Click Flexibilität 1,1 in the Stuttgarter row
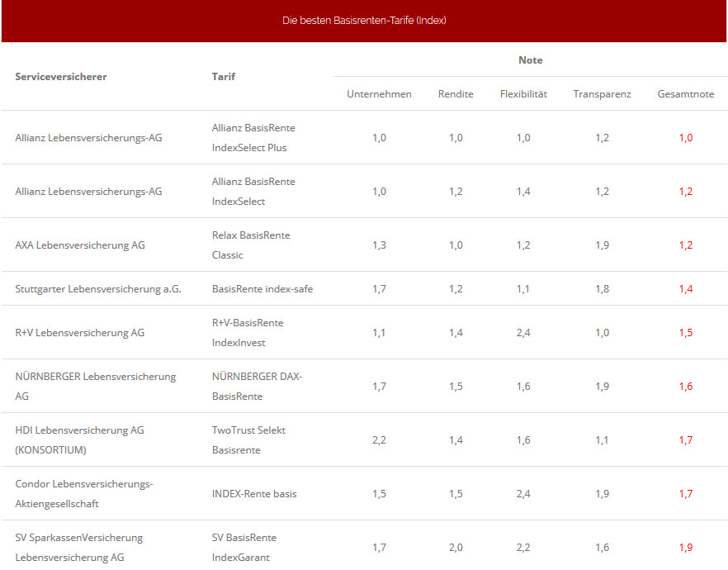 click(523, 289)
